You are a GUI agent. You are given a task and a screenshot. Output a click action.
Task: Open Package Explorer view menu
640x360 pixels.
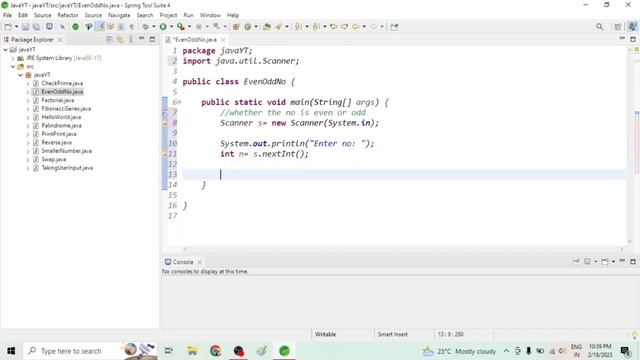tap(131, 40)
